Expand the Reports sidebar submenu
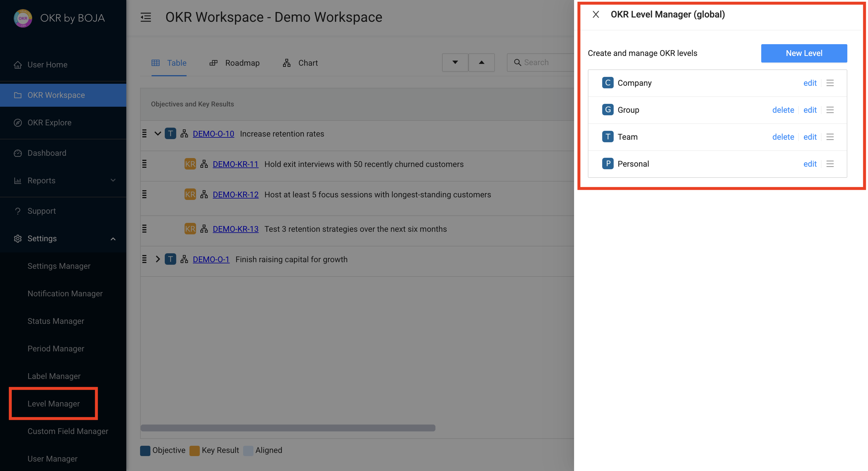The image size is (868, 471). coord(113,180)
